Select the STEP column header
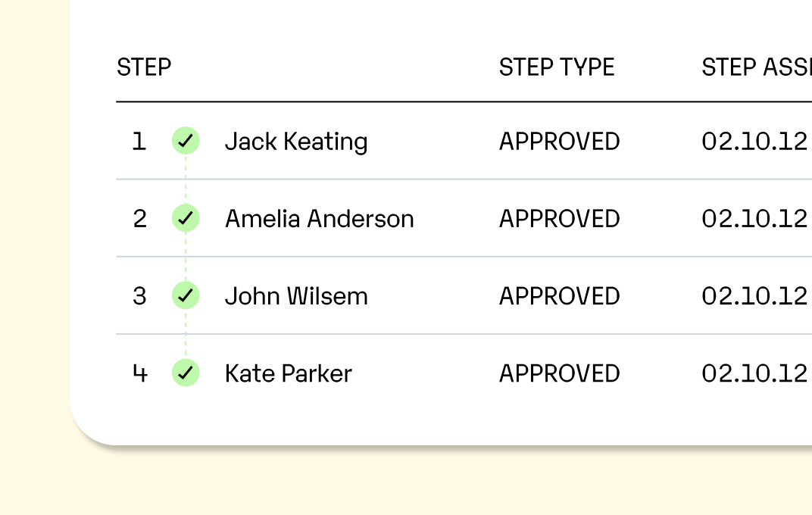The width and height of the screenshot is (812, 515). (x=144, y=67)
